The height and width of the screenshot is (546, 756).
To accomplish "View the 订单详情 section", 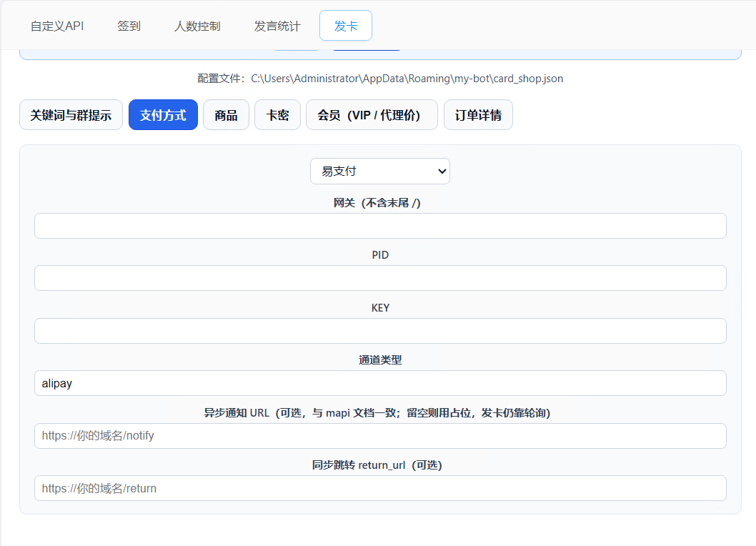I will click(478, 115).
